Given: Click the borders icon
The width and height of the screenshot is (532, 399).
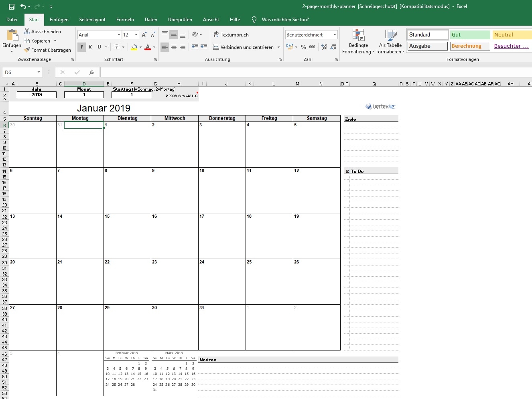Looking at the screenshot, I should click(x=117, y=47).
